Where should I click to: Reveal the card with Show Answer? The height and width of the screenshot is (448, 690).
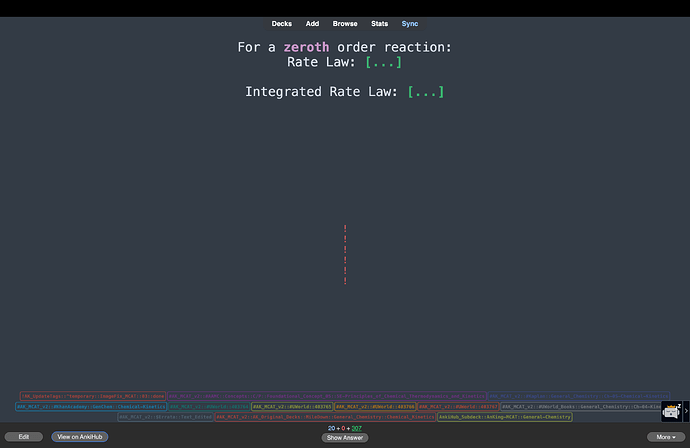345,437
